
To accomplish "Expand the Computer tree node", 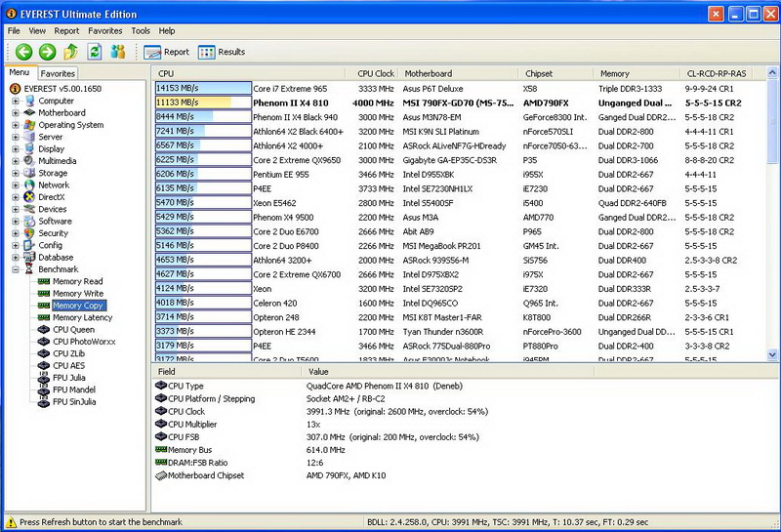I will (16, 101).
